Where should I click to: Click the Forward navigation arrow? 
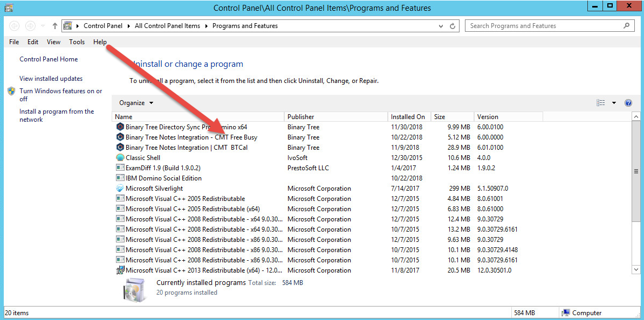coord(30,26)
